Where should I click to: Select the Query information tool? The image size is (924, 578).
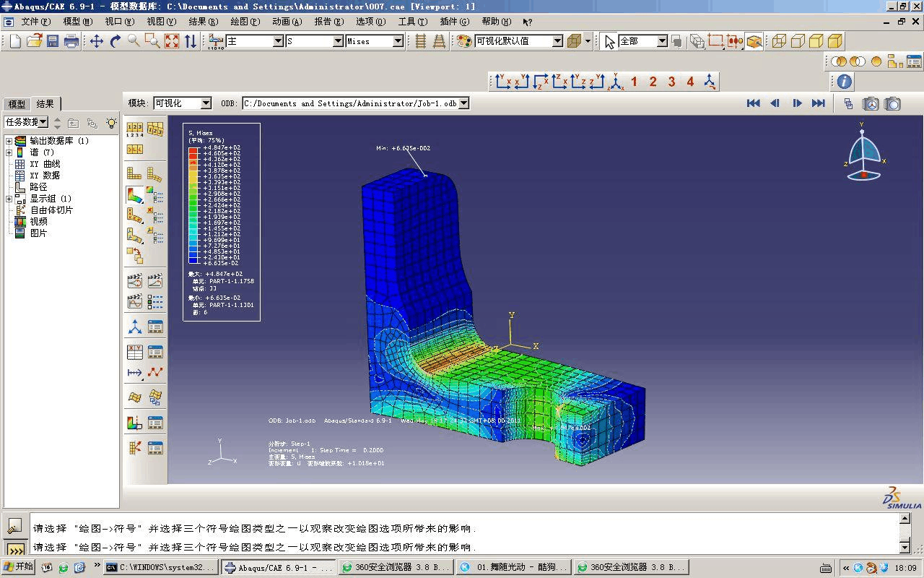pos(842,81)
